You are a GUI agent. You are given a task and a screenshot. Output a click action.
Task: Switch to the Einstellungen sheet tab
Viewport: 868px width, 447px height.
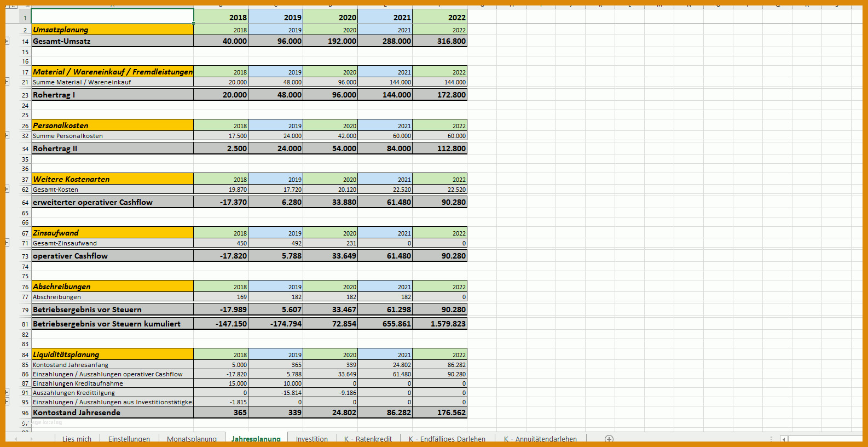coord(129,439)
